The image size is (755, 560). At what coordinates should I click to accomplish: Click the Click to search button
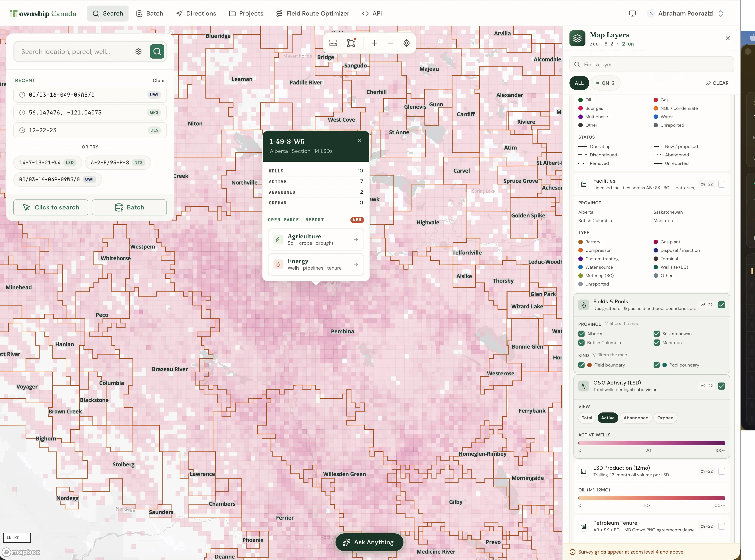click(x=51, y=207)
